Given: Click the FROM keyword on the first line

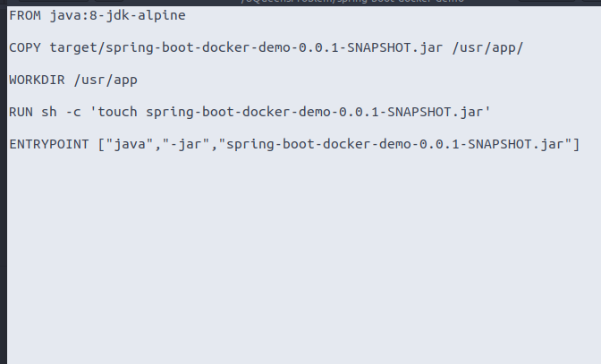Looking at the screenshot, I should [x=23, y=15].
